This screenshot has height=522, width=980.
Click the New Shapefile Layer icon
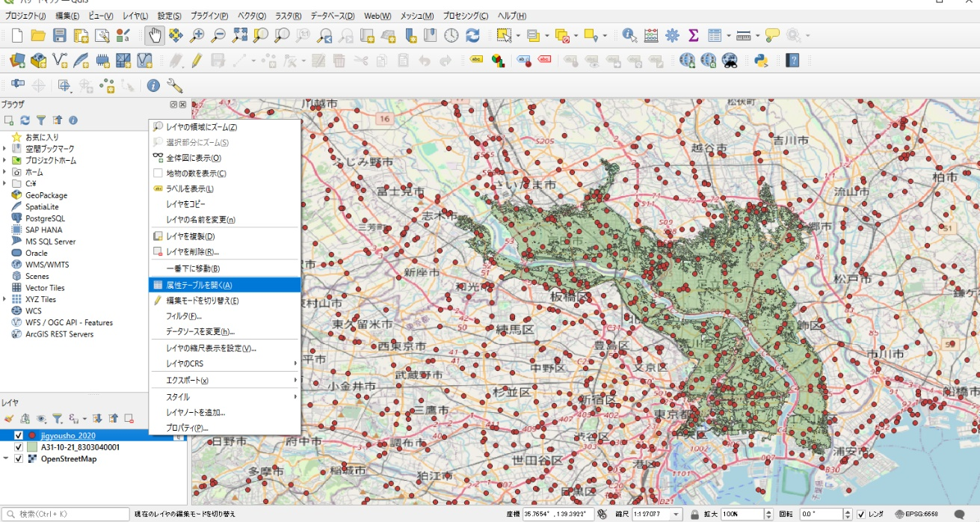[60, 61]
